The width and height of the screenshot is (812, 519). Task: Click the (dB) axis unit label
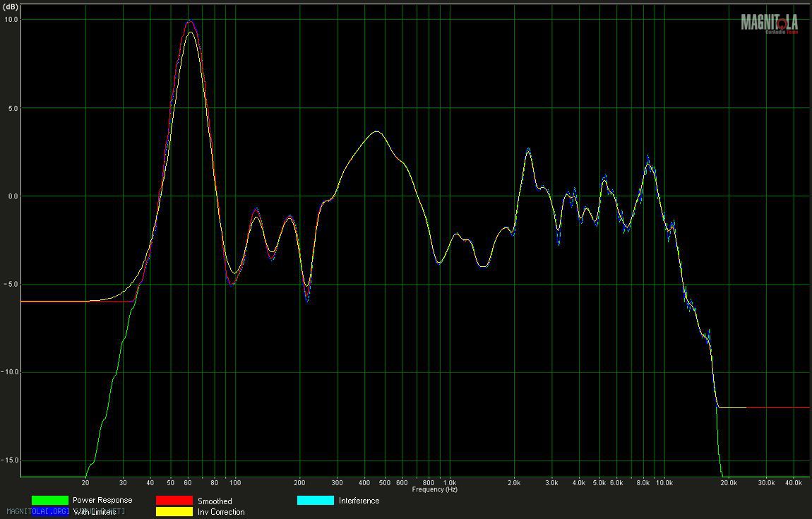click(x=11, y=6)
